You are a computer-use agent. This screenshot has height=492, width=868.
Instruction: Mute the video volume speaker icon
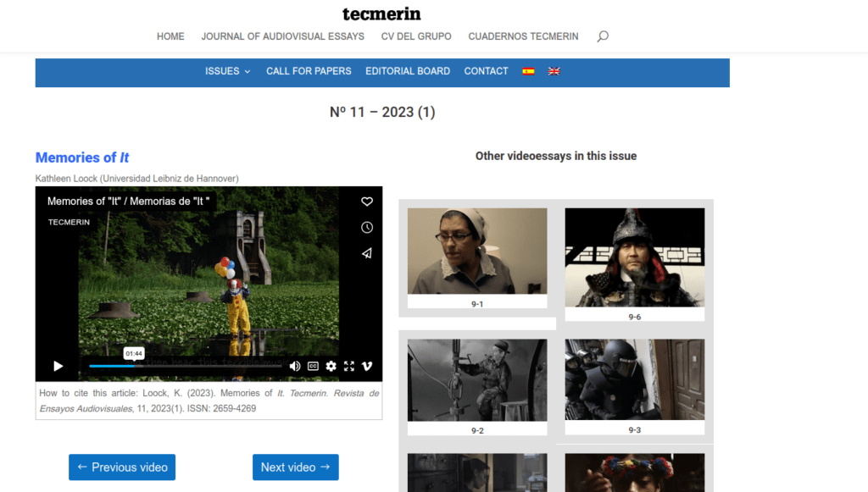[x=295, y=366]
